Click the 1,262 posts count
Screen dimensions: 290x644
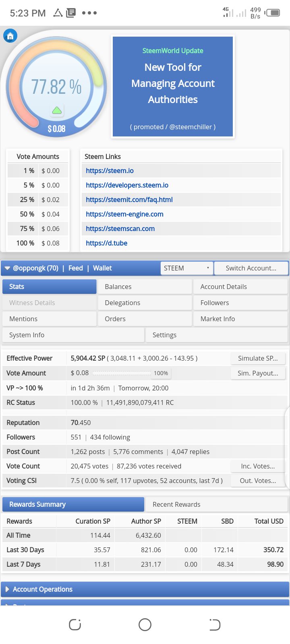[88, 452]
